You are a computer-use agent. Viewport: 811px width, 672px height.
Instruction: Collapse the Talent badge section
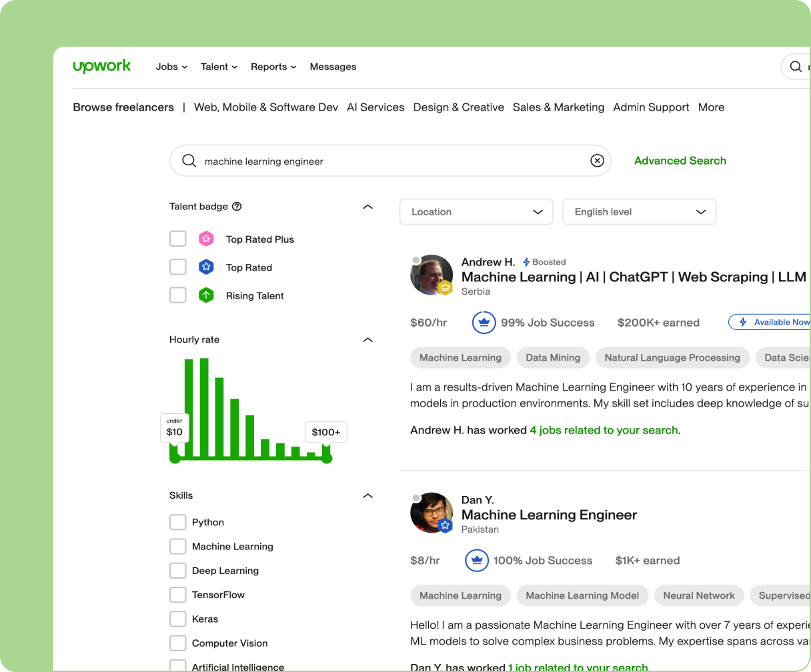pyautogui.click(x=367, y=207)
